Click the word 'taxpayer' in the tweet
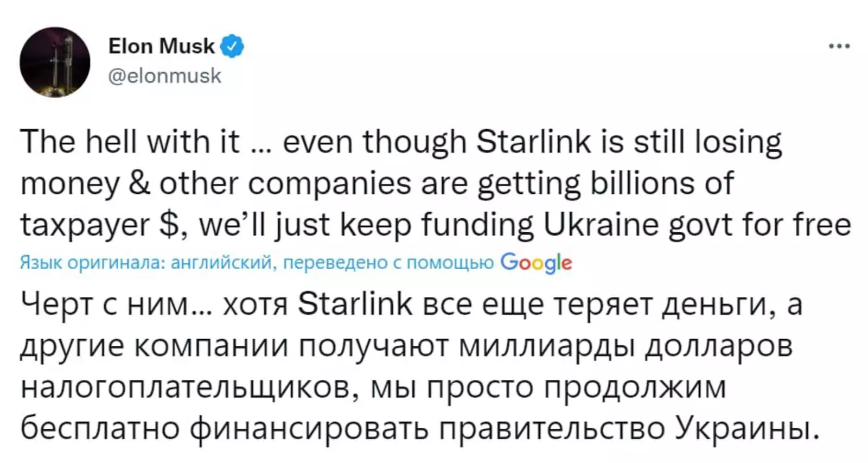 (x=85, y=225)
